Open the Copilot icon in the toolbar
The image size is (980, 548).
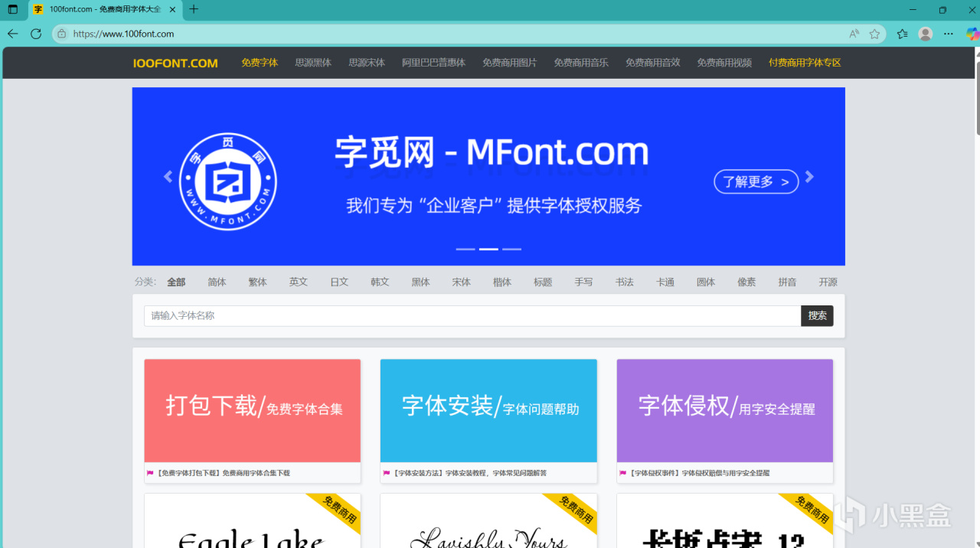coord(972,34)
